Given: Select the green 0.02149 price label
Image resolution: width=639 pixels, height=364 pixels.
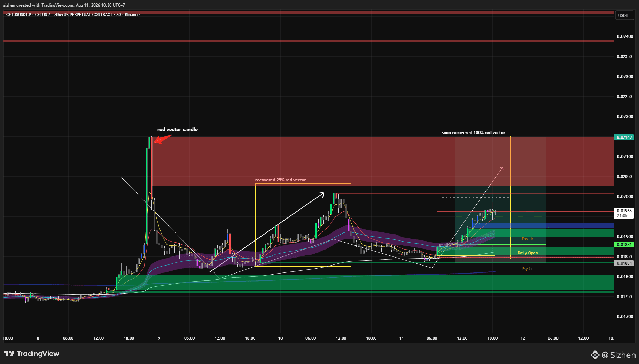Looking at the screenshot, I should pos(624,137).
